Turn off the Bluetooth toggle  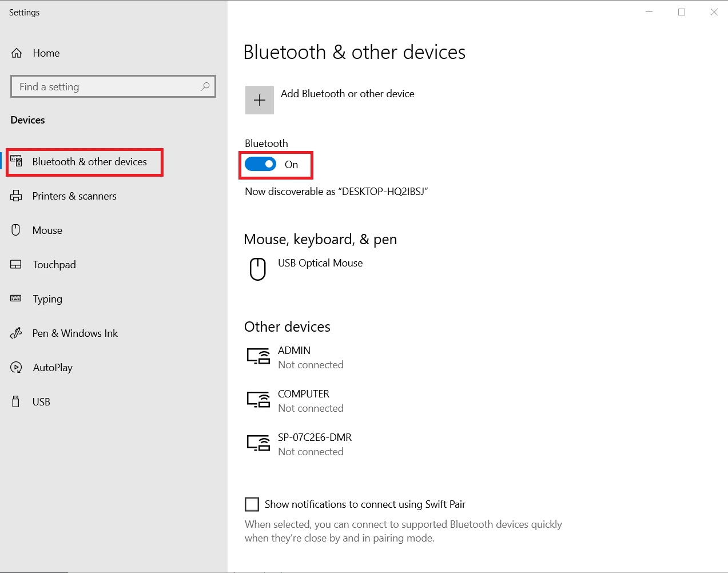(x=260, y=164)
